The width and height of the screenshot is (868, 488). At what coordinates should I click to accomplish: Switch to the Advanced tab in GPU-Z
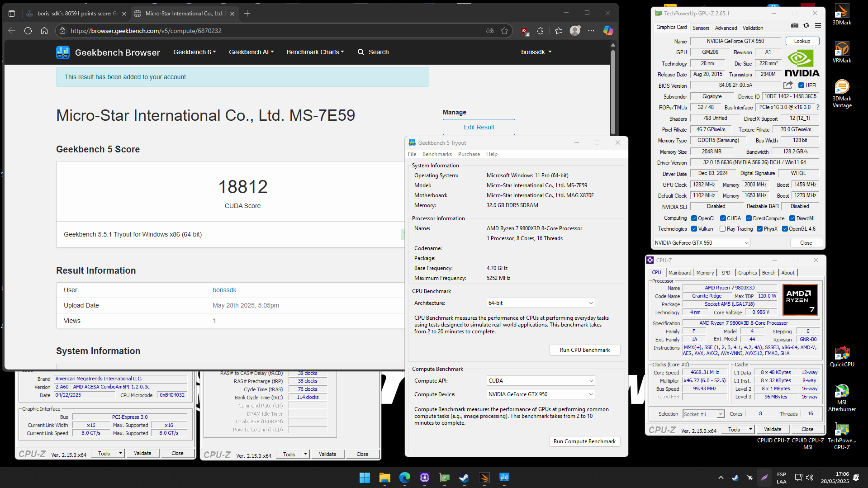click(x=726, y=28)
